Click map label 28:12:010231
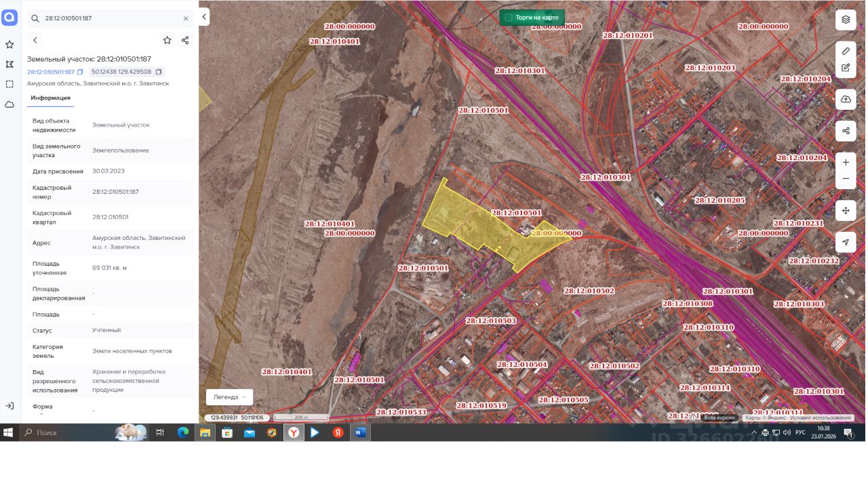This screenshot has height=488, width=868. coord(799,224)
